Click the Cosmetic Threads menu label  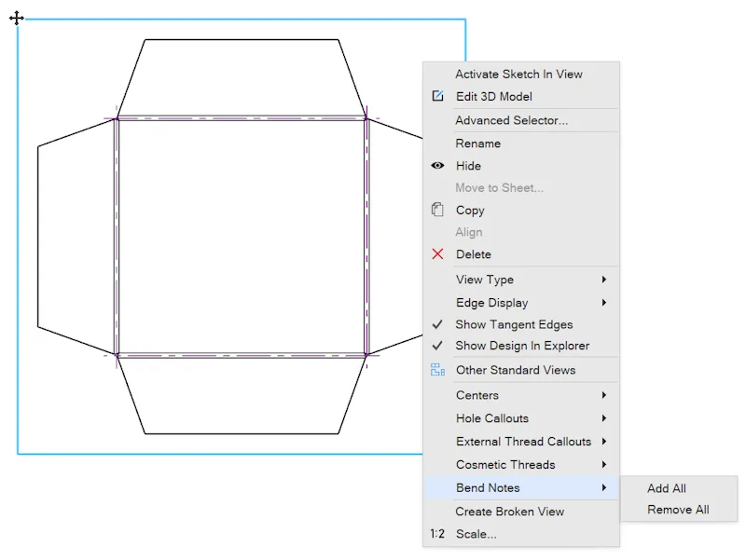505,464
